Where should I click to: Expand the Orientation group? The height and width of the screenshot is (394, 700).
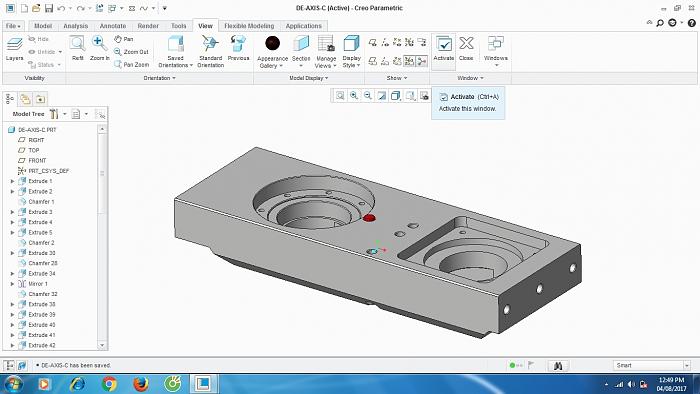pos(159,78)
